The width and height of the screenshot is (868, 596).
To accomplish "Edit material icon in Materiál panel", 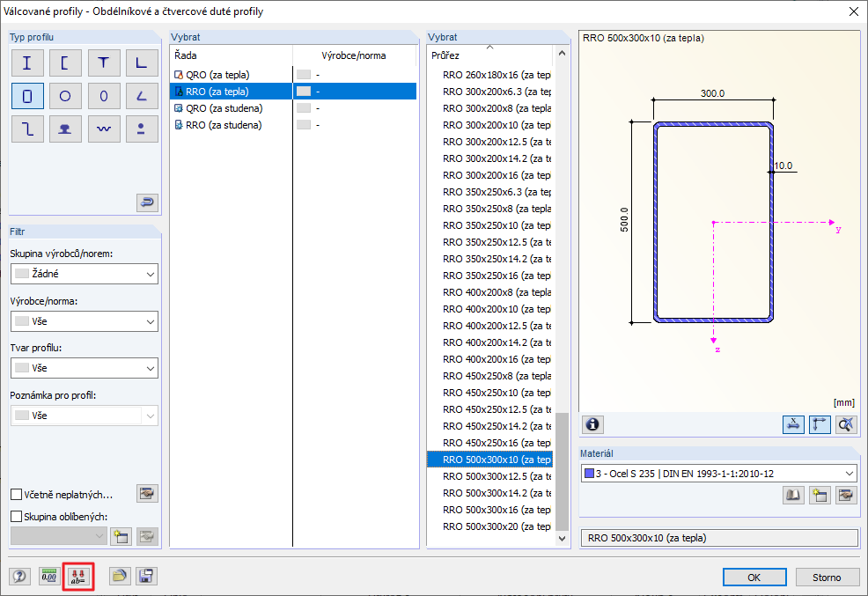I will [846, 495].
